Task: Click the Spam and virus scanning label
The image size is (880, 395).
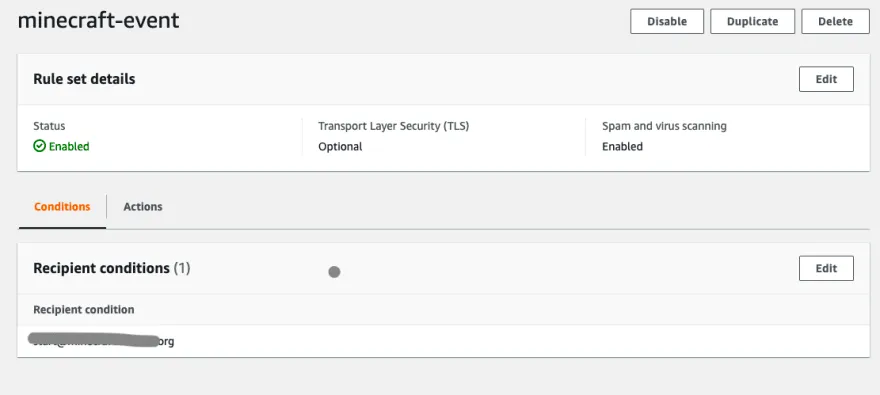Action: tap(664, 126)
